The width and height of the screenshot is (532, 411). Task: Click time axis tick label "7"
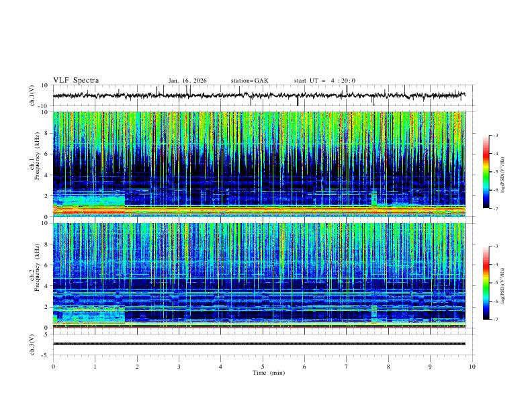[347, 367]
